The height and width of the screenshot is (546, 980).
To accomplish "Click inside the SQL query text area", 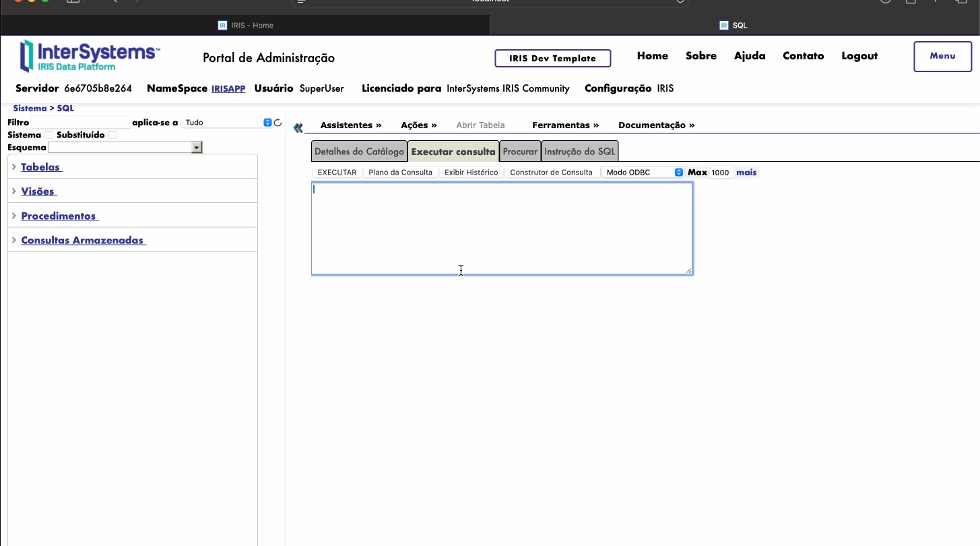I will 502,228.
